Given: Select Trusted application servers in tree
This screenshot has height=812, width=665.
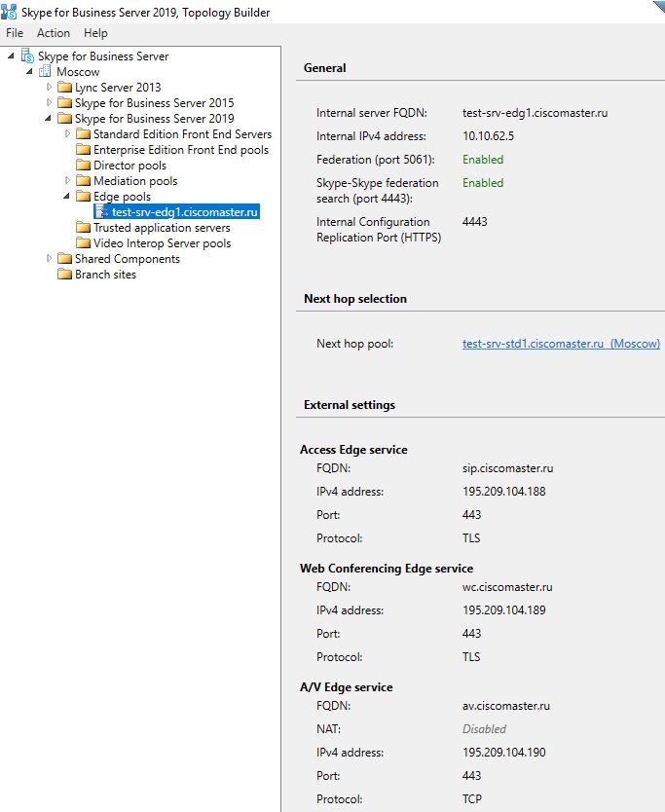Looking at the screenshot, I should point(162,227).
